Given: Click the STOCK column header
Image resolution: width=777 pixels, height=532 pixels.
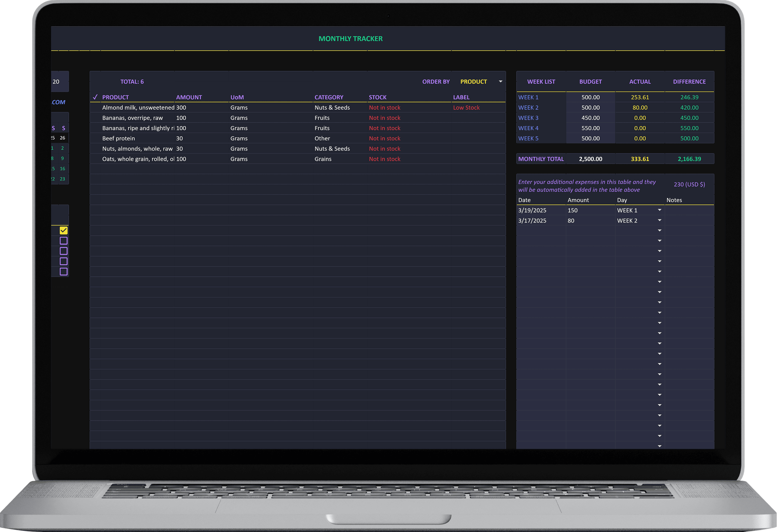Looking at the screenshot, I should coord(377,97).
